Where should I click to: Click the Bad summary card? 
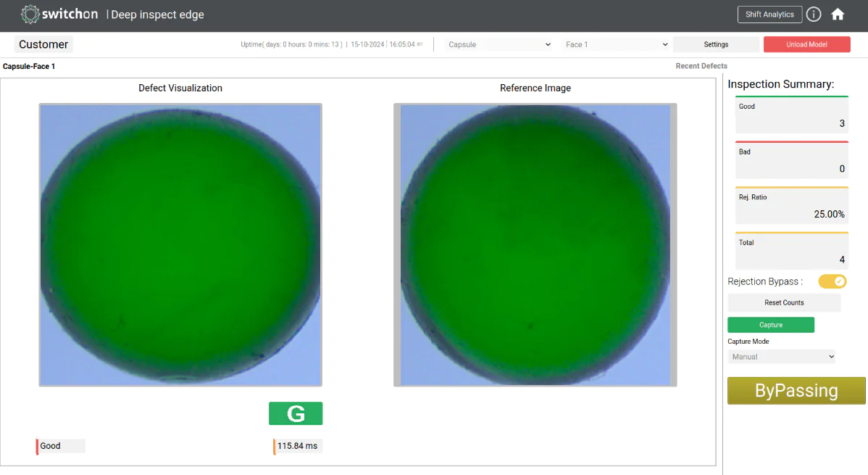[791, 160]
